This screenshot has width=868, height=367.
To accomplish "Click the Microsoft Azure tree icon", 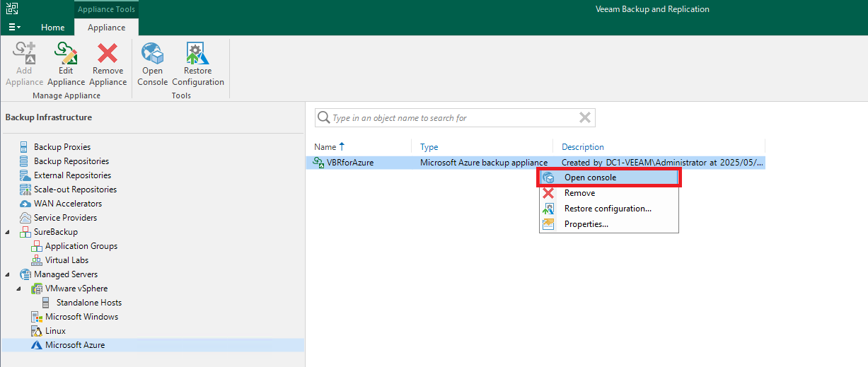I will coord(37,345).
